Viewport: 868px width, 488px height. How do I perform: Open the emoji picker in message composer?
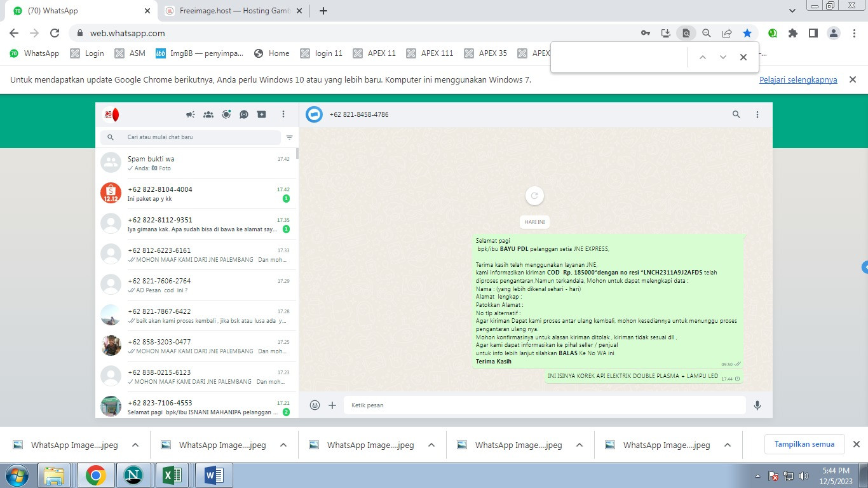[315, 405]
